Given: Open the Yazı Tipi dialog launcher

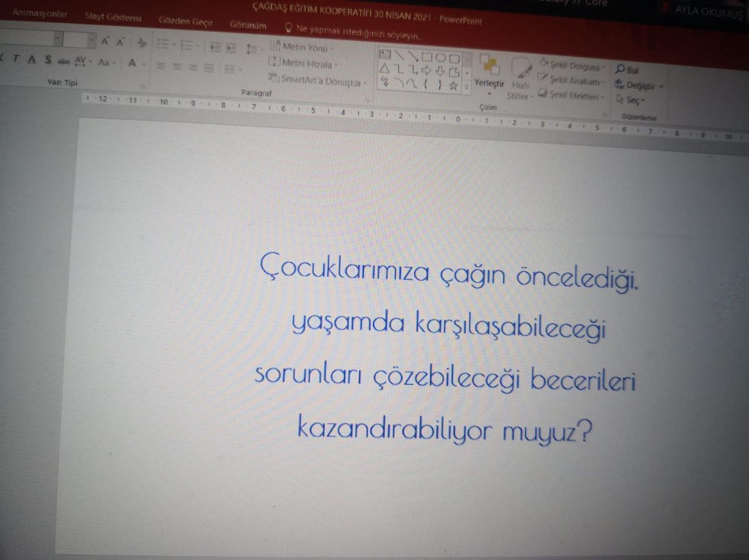Looking at the screenshot, I should [x=144, y=85].
